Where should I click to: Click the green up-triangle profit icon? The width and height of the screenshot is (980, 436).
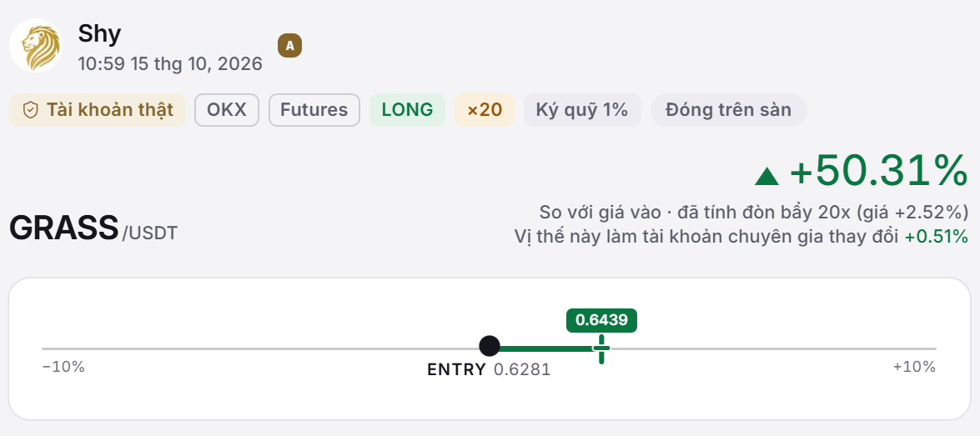[x=766, y=176]
